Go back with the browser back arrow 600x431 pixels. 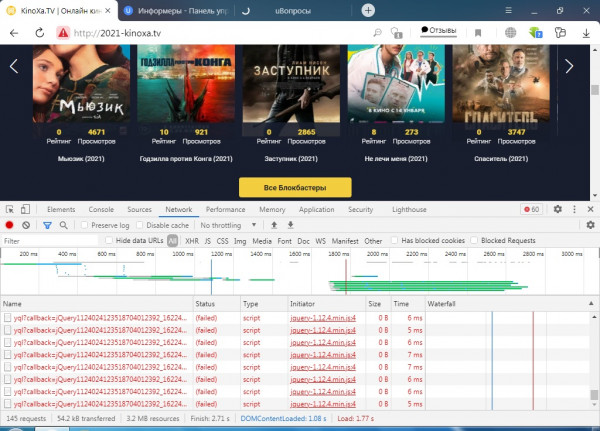(14, 33)
